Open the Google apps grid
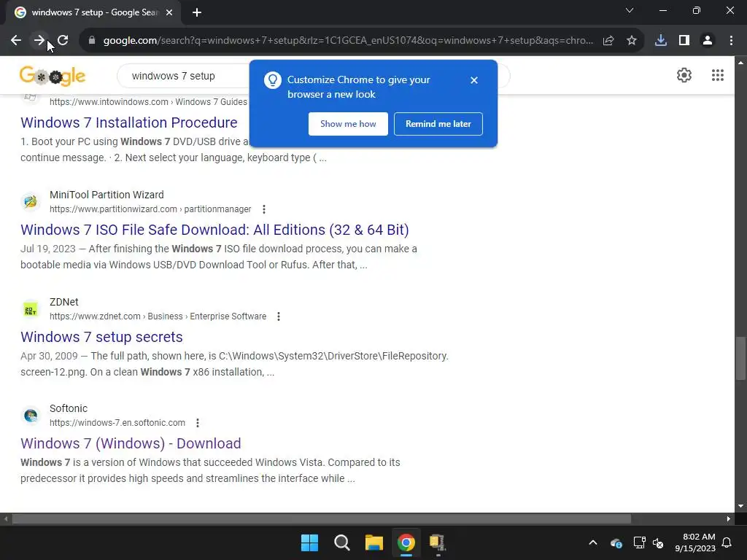This screenshot has width=747, height=560. click(718, 75)
